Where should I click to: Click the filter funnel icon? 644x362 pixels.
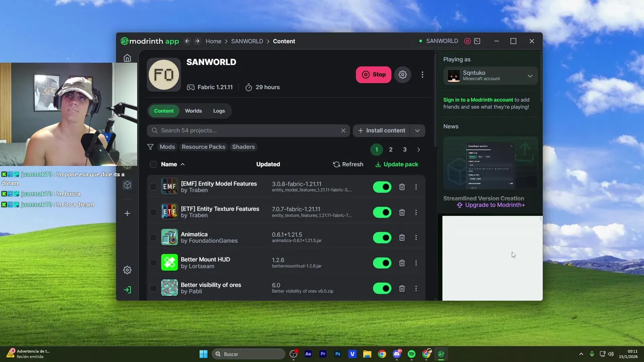click(x=150, y=147)
